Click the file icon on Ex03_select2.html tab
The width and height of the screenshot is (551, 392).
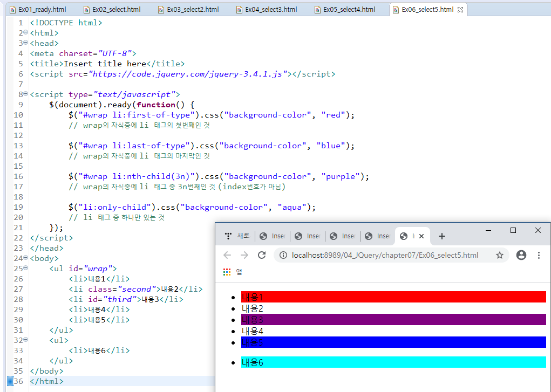(x=161, y=10)
